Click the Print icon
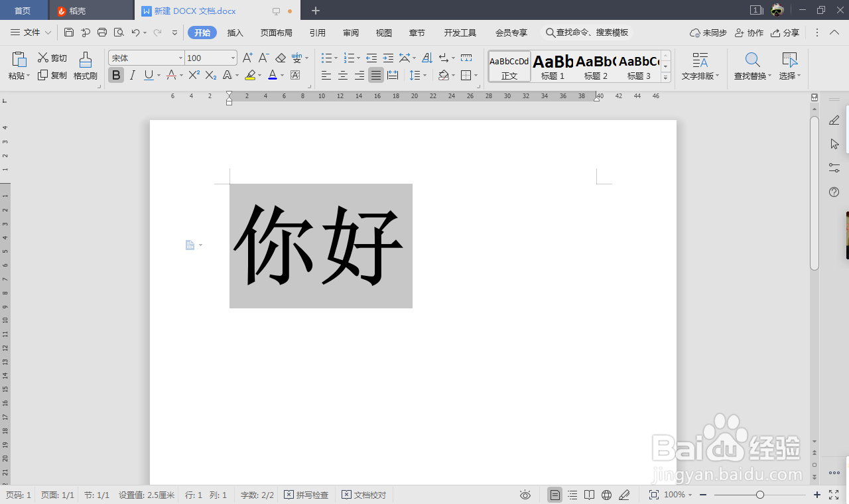This screenshot has width=849, height=504. pyautogui.click(x=102, y=32)
